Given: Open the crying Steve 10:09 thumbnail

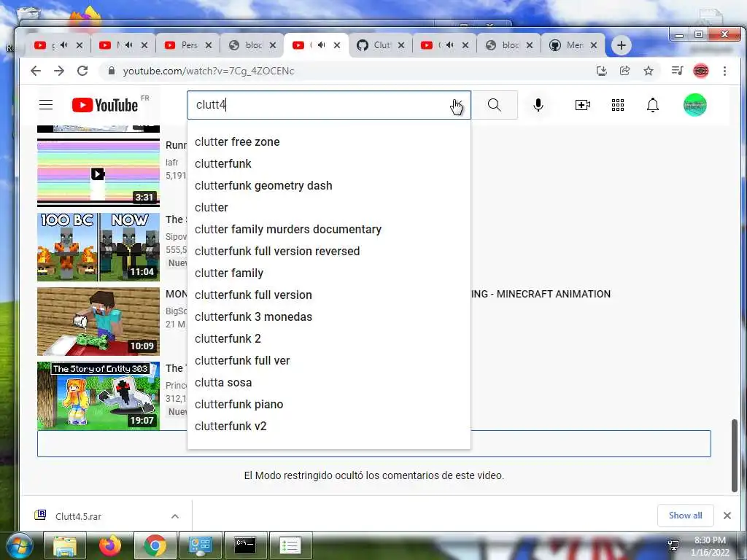Looking at the screenshot, I should pyautogui.click(x=98, y=322).
